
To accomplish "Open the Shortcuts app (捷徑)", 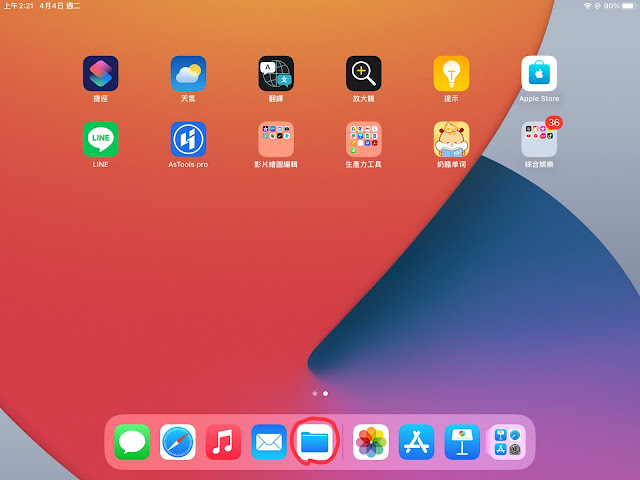I will pyautogui.click(x=100, y=73).
